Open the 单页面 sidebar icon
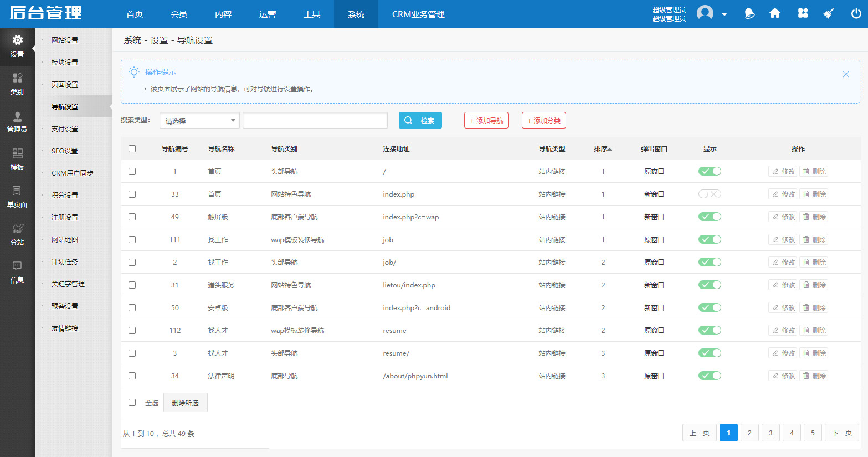This screenshot has width=868, height=457. click(17, 191)
